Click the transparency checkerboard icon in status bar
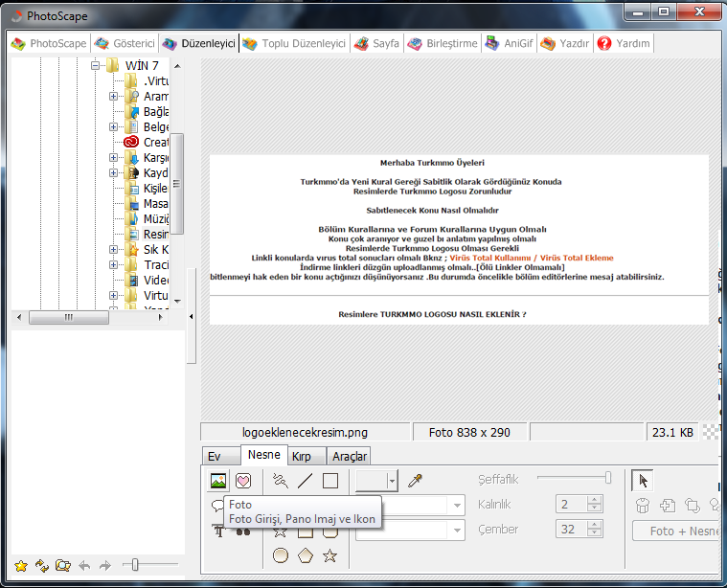The width and height of the screenshot is (727, 588). tap(711, 432)
